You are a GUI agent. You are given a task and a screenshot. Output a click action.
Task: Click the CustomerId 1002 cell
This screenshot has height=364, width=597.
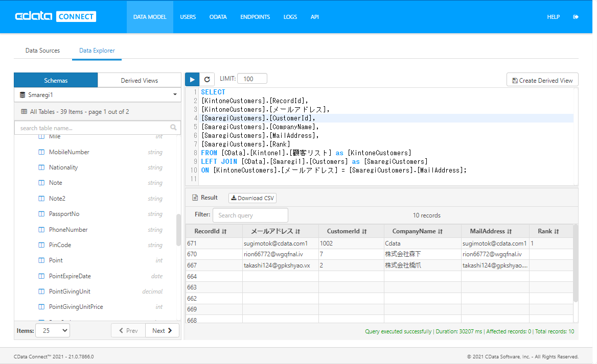pos(351,244)
